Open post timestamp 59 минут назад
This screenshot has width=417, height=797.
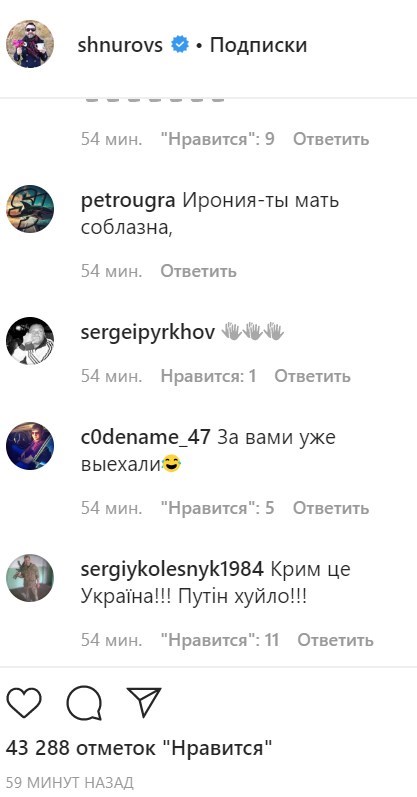coord(70,782)
